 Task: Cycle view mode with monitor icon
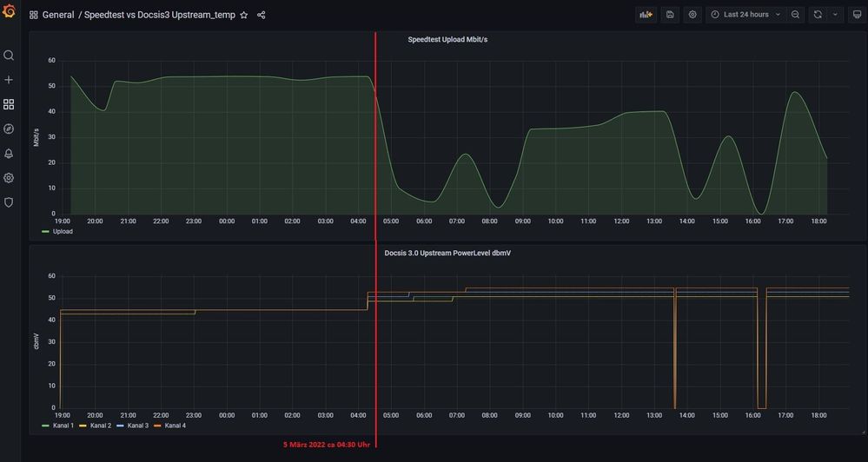(x=857, y=15)
